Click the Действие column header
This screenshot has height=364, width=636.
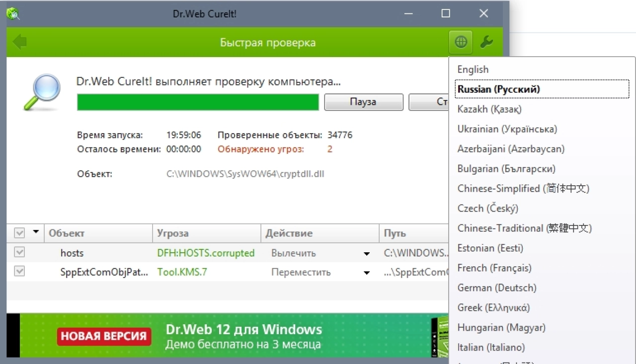point(319,233)
